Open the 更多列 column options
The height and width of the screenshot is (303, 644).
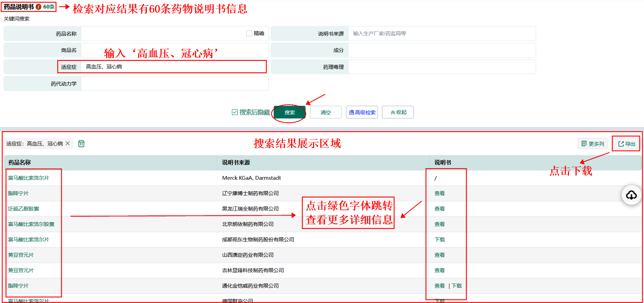click(x=593, y=144)
